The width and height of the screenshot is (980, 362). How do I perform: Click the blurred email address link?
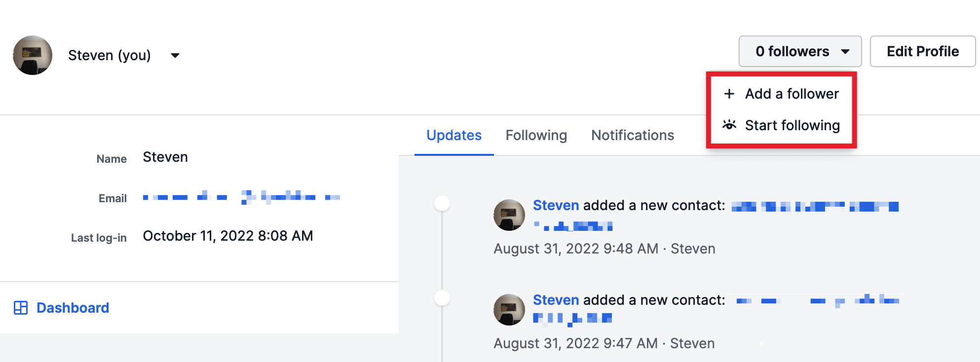(242, 197)
